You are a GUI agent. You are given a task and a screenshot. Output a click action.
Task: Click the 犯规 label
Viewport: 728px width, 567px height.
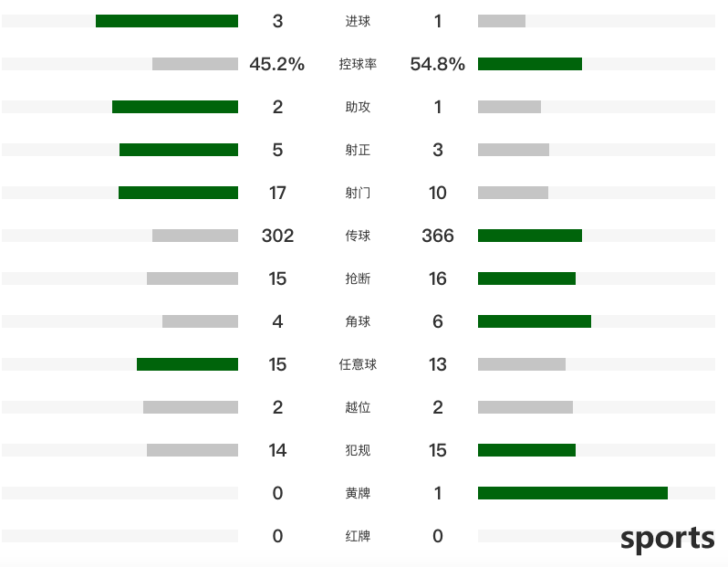click(358, 450)
